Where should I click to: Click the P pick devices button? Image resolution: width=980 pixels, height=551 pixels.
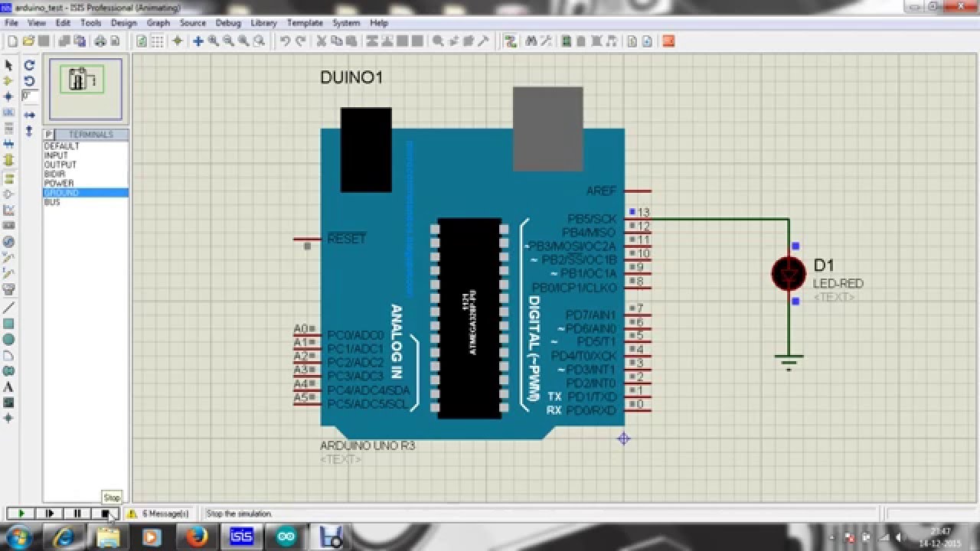coord(49,135)
